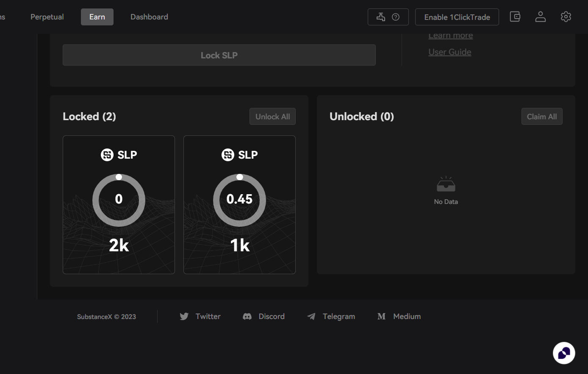Select the Earn tab
Screen dimensions: 588x374
tap(97, 17)
